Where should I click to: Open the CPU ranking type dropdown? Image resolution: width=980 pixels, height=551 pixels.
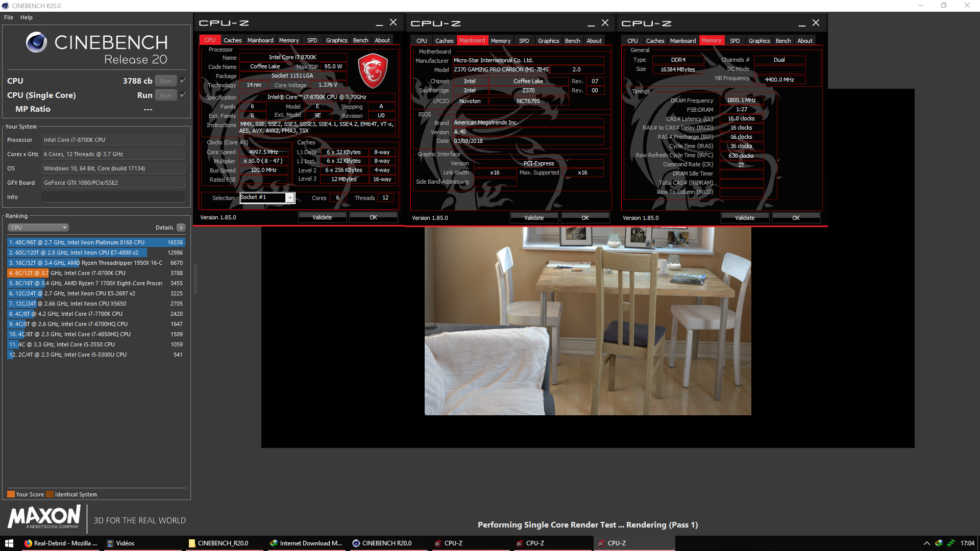[x=38, y=228]
